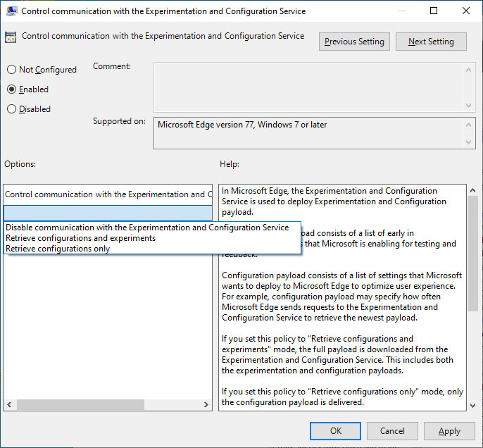Click the Help pane scroll down arrow
Screen dimensions: 483x448
click(x=473, y=406)
